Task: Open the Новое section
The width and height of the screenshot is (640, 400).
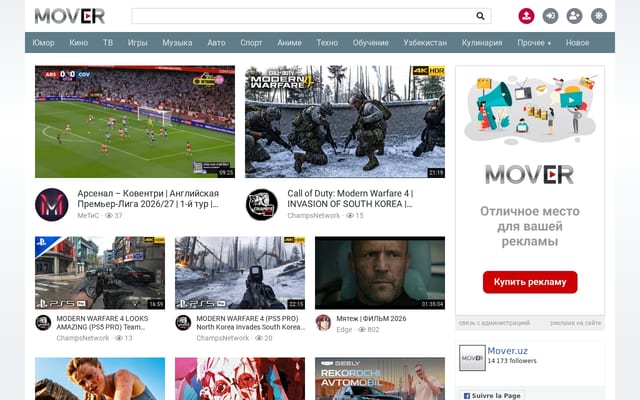Action: click(x=577, y=42)
